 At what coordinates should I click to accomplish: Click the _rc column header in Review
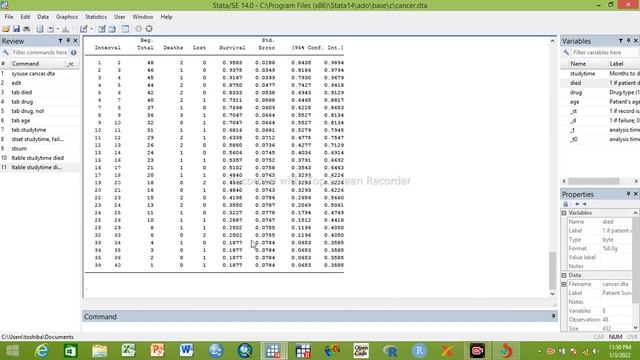point(70,64)
